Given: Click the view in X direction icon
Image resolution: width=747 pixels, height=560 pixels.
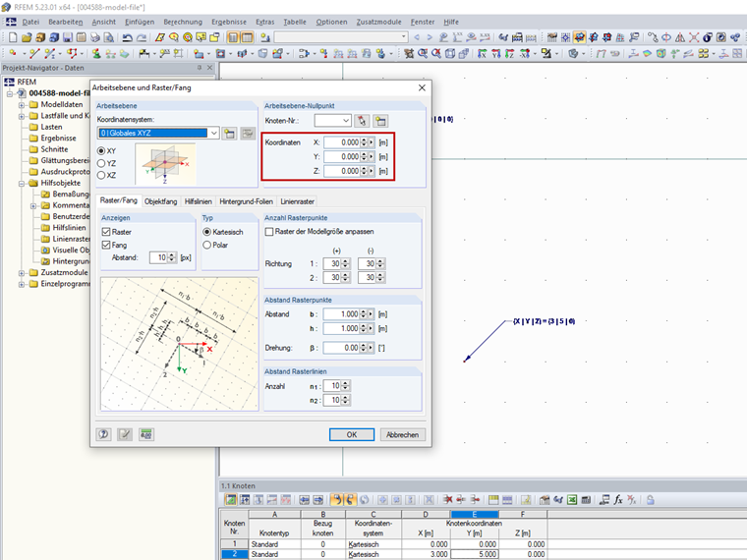Looking at the screenshot, I should click(483, 53).
